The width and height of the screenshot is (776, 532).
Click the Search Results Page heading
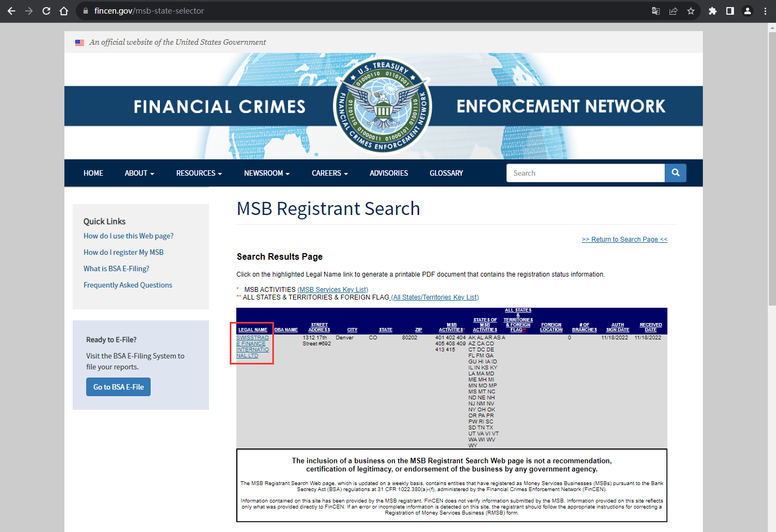(x=279, y=256)
